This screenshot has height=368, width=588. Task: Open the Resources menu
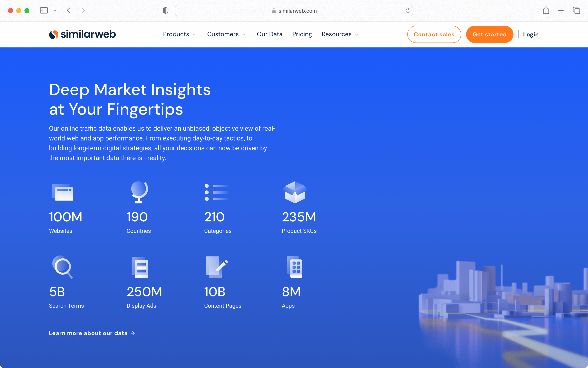336,34
